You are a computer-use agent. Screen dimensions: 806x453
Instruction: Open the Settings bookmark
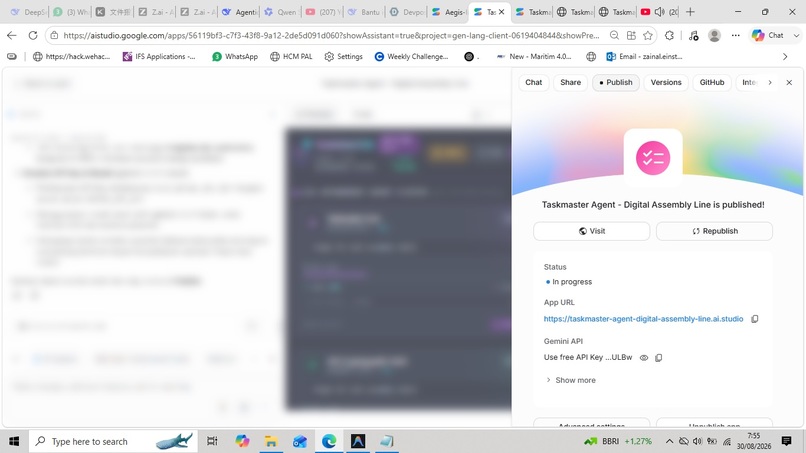[x=343, y=57]
